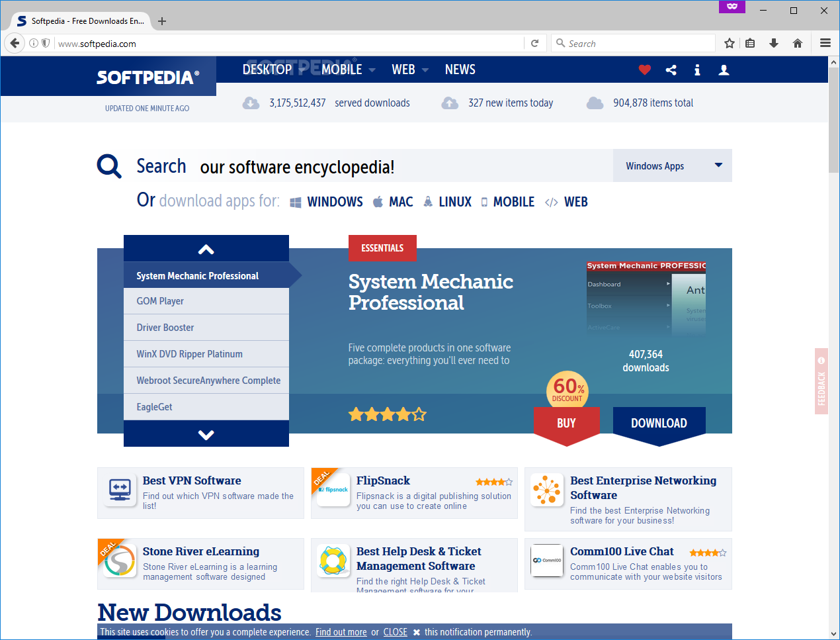Image resolution: width=840 pixels, height=640 pixels.
Task: Select EagleGet in the list
Action: pyautogui.click(x=206, y=407)
